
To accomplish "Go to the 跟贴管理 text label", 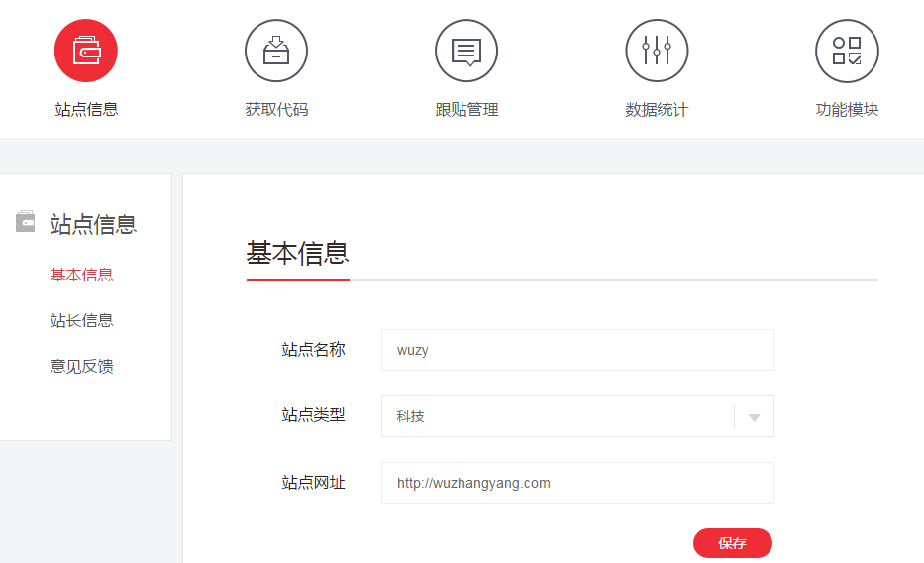I will 466,110.
